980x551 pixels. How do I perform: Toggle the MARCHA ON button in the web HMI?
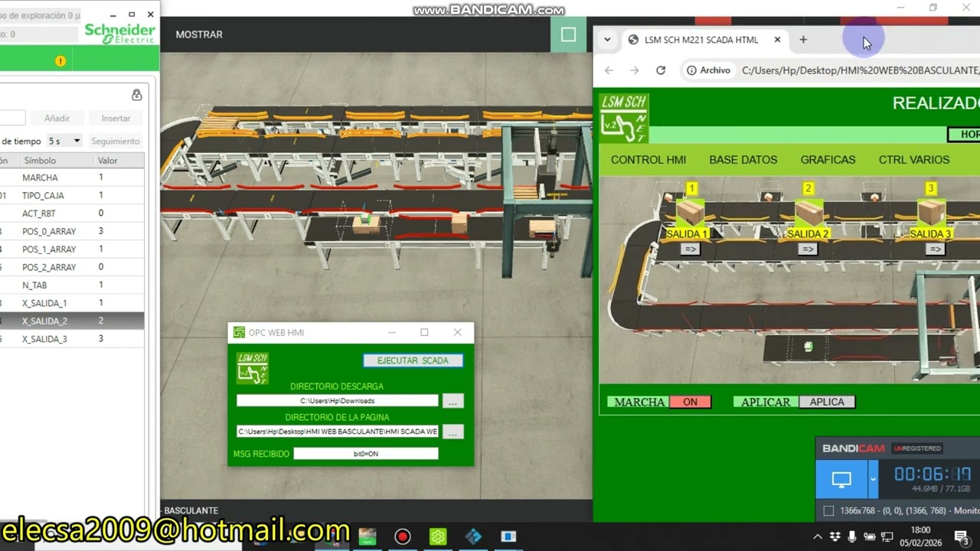[x=690, y=402]
